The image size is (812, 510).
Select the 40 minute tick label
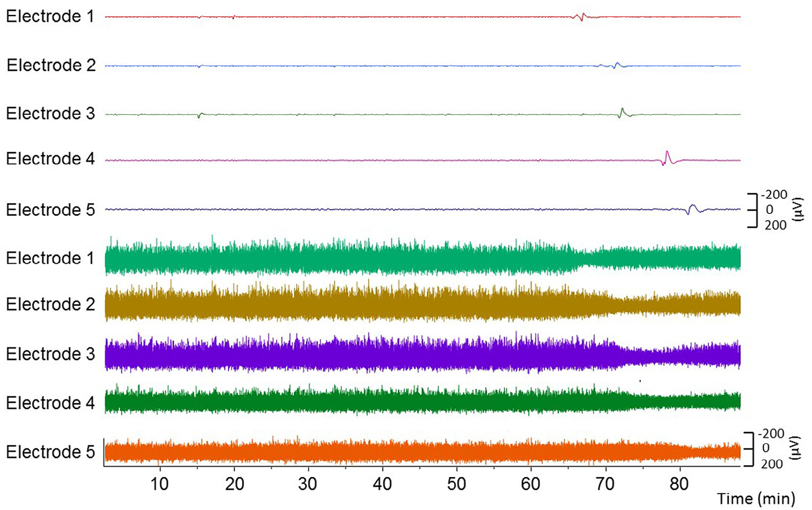tap(382, 483)
